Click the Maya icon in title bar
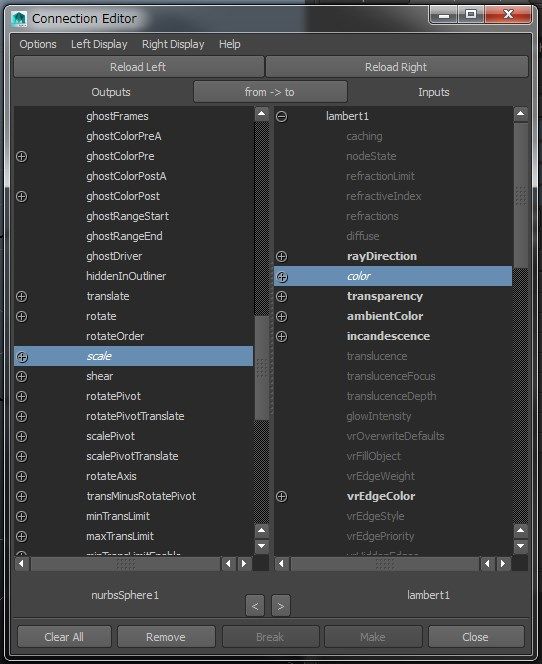 19,19
